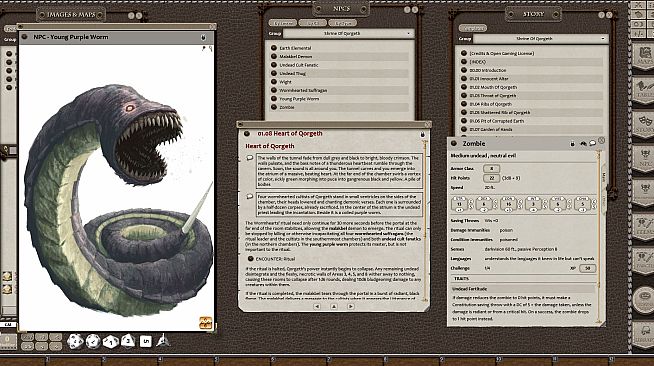Viewport: 654px width, 366px height.
Task: Open the Story Group dropdown
Action: (540, 38)
